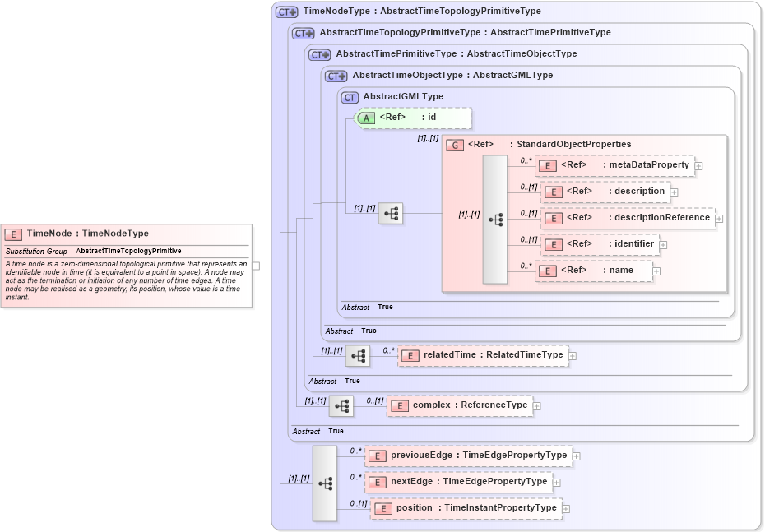Select the A attribute icon for id

(366, 118)
